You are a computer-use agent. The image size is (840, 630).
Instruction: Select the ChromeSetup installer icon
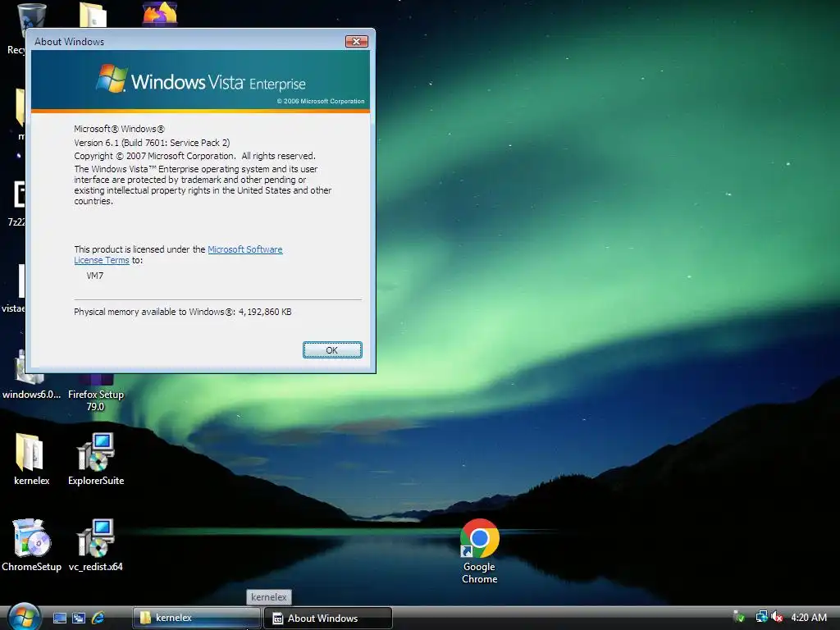coord(32,545)
